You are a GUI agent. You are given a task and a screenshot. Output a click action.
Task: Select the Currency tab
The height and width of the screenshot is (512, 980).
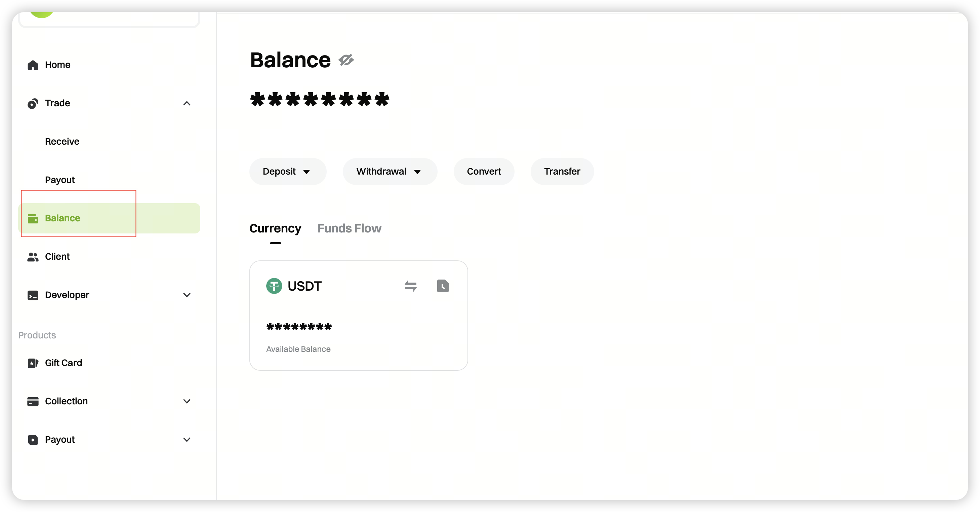click(275, 228)
